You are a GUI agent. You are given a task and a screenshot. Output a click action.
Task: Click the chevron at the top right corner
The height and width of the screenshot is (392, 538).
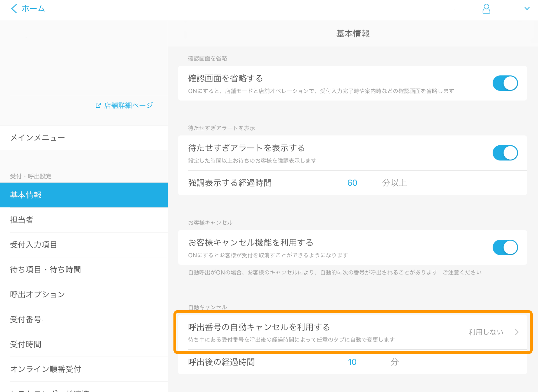[x=527, y=8]
